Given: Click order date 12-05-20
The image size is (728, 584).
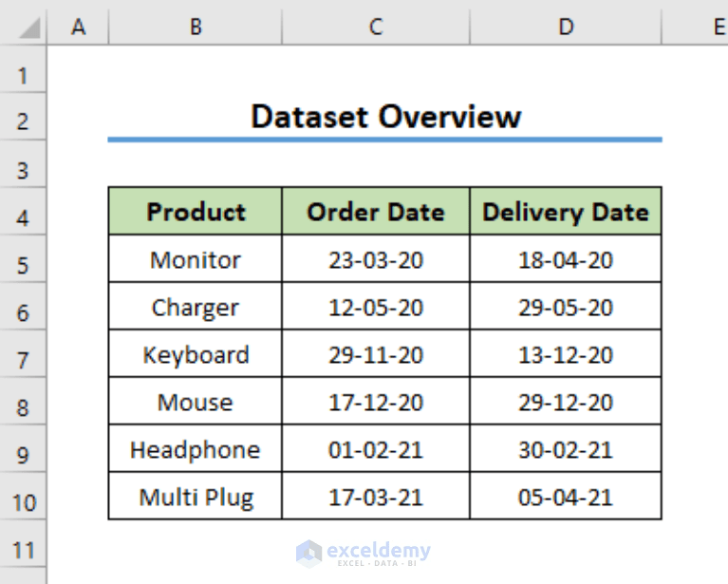Looking at the screenshot, I should [376, 307].
